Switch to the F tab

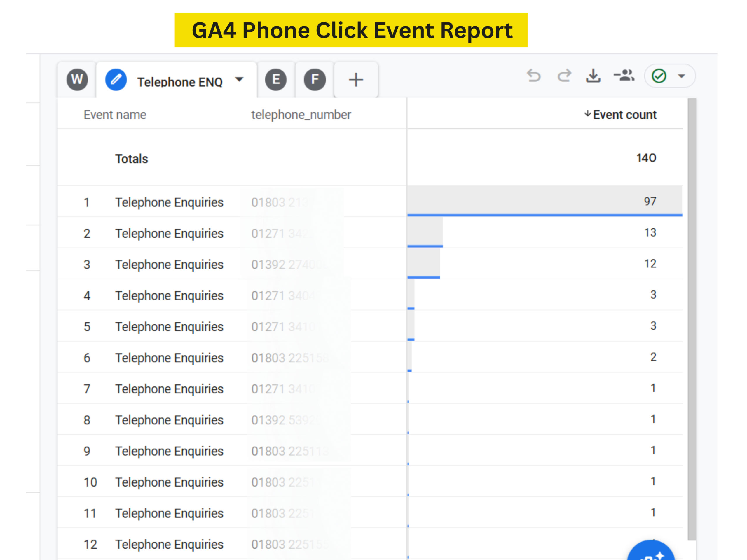point(315,80)
